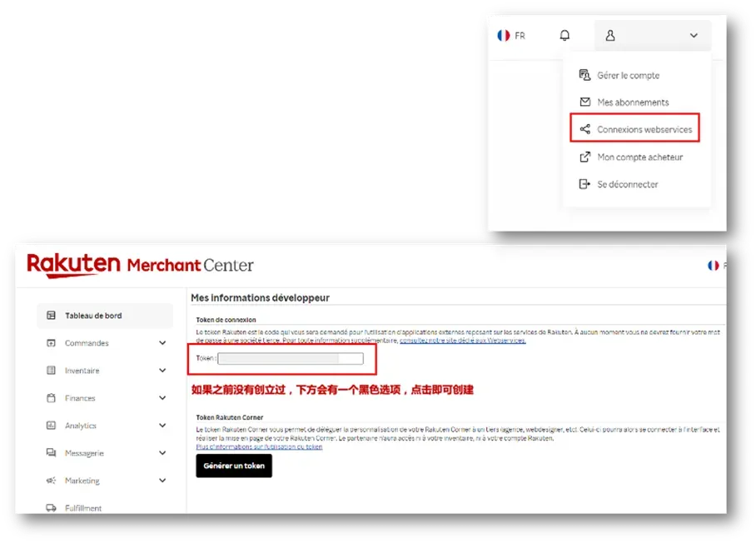Open the Webservices dedicated site link
The height and width of the screenshot is (543, 756).
[463, 341]
